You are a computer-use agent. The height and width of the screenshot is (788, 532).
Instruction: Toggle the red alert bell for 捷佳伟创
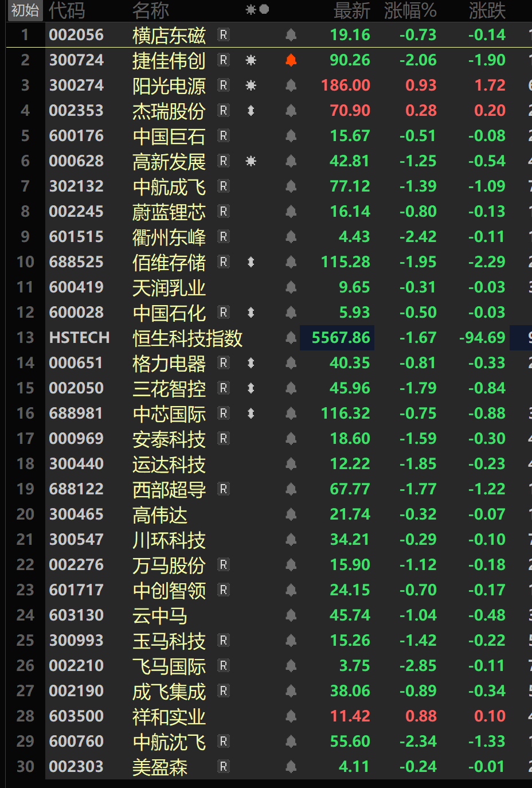click(x=291, y=60)
